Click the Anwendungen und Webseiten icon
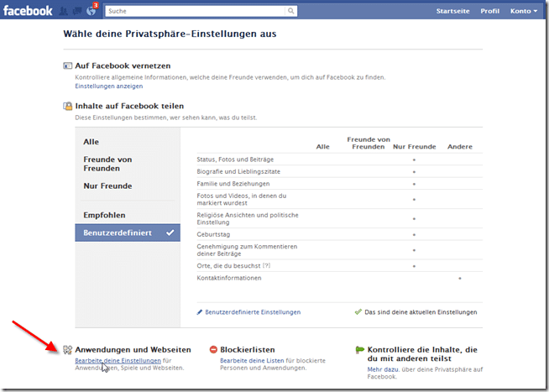 [67, 349]
